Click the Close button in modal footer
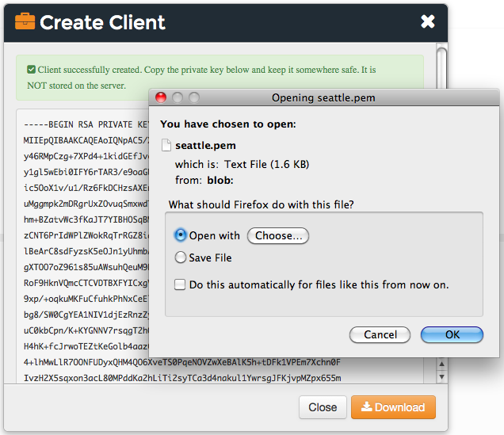 tap(323, 407)
